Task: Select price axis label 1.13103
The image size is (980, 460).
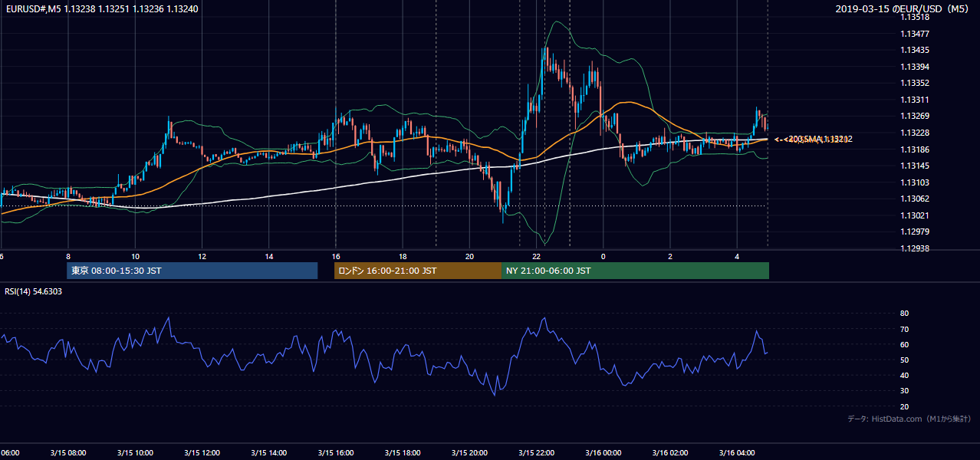Action: coord(916,182)
